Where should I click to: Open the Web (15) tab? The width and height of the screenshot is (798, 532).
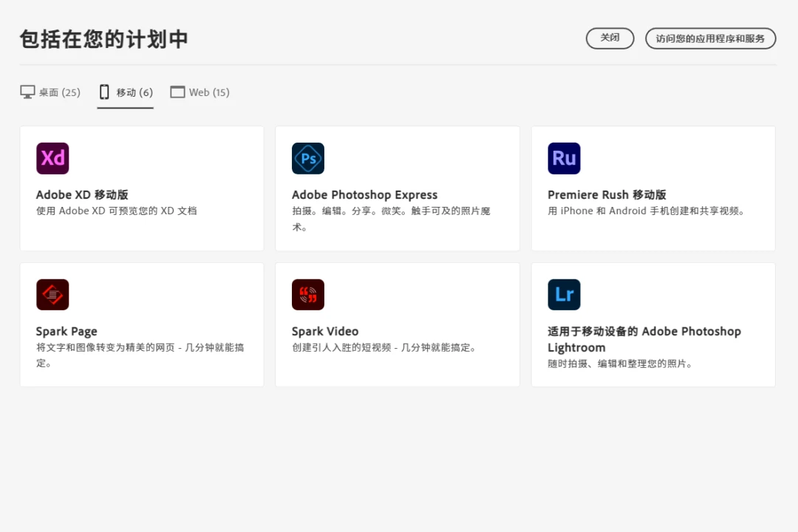pyautogui.click(x=200, y=92)
